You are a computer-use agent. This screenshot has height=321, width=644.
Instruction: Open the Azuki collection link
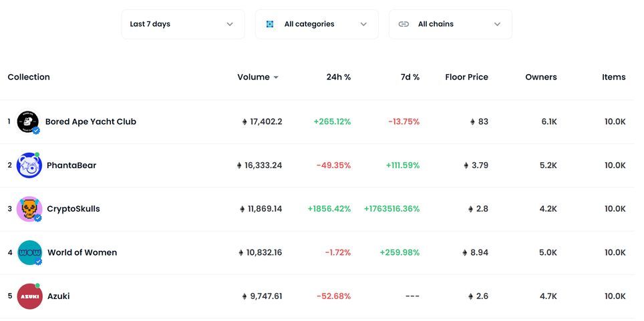coord(59,296)
